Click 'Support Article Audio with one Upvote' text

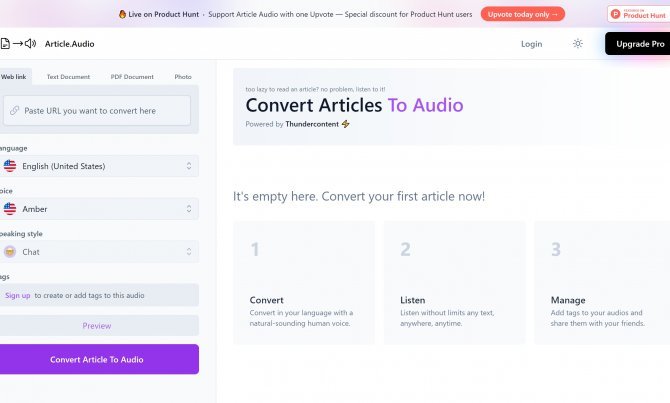pos(340,14)
